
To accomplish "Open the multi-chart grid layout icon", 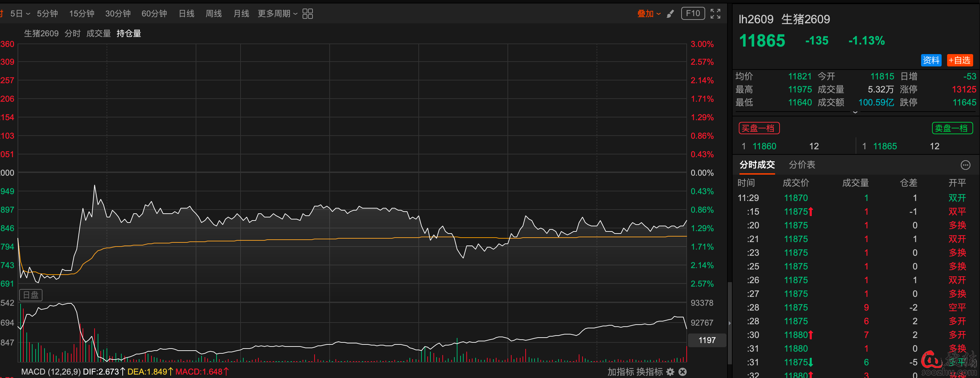I will click(307, 14).
